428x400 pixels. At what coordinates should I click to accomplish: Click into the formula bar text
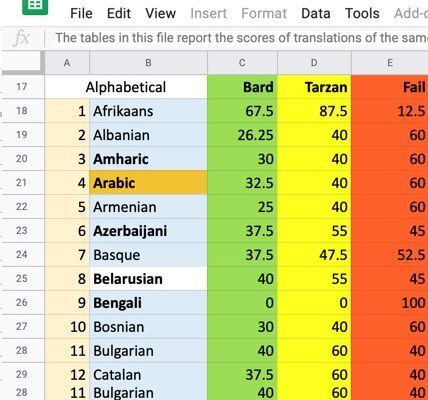tap(241, 38)
